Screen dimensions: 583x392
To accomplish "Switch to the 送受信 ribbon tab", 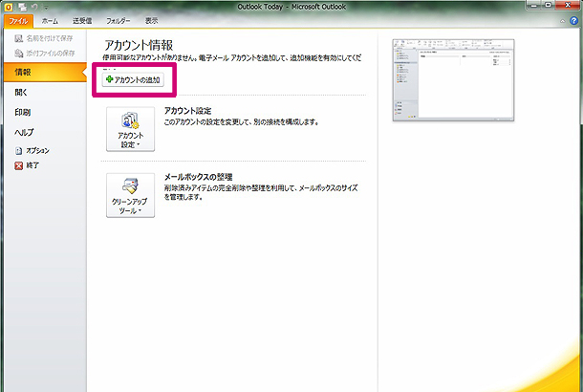I will tap(82, 21).
